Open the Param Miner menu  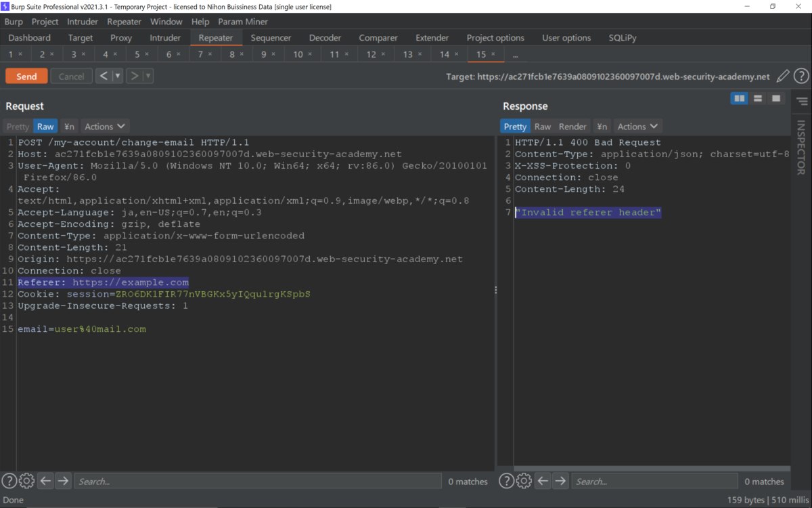click(x=243, y=22)
